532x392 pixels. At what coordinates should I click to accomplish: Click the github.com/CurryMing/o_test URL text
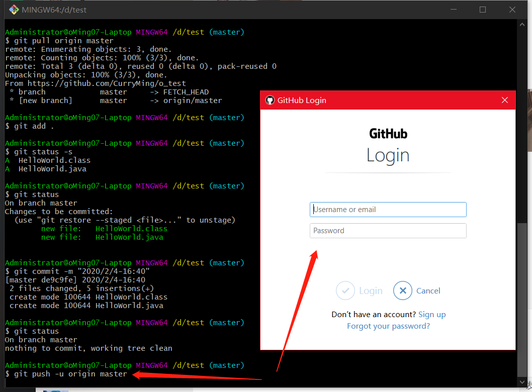pyautogui.click(x=107, y=83)
